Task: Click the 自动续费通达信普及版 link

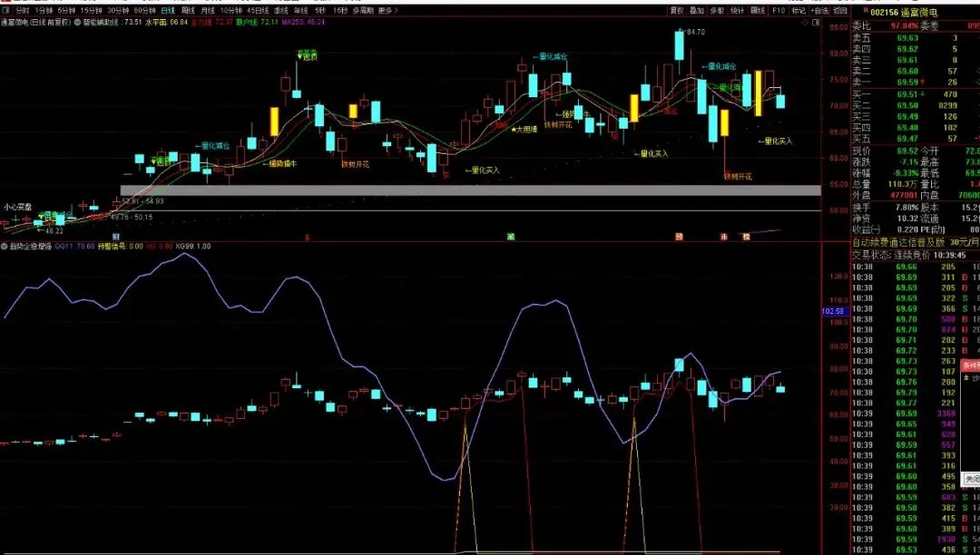Action: (900, 242)
